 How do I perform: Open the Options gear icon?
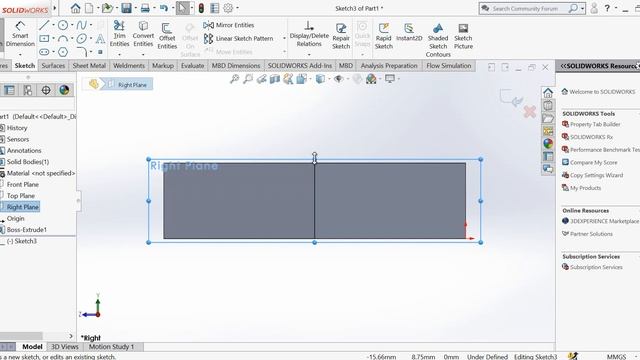tap(228, 8)
